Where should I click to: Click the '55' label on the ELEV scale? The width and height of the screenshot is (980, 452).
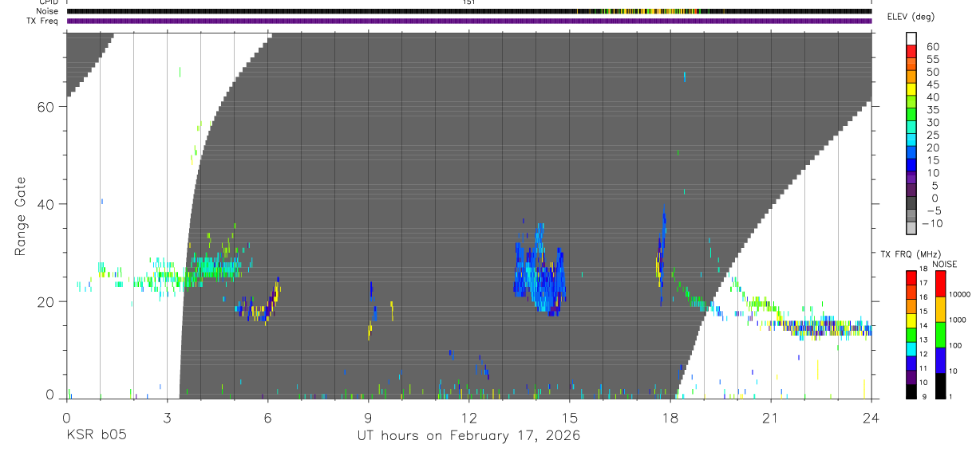pos(931,60)
